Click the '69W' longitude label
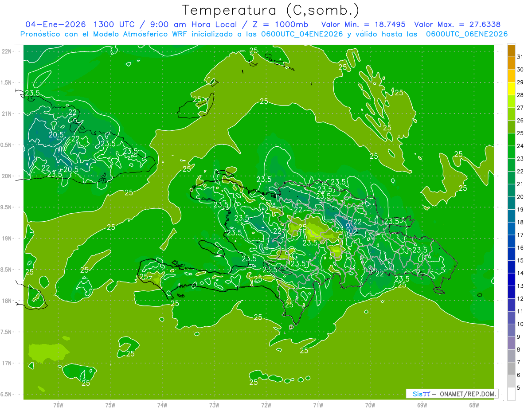 (x=422, y=405)
